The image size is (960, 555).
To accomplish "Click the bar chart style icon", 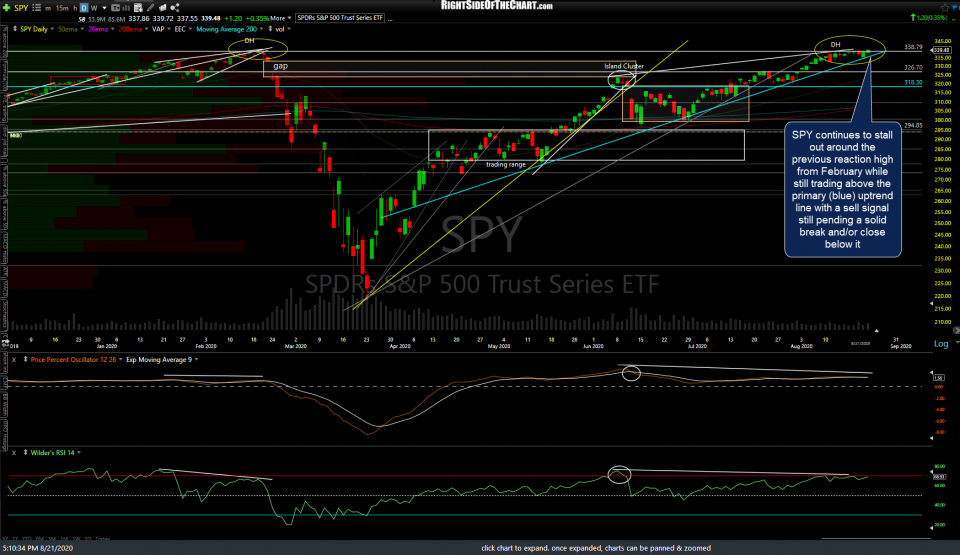I will point(126,8).
